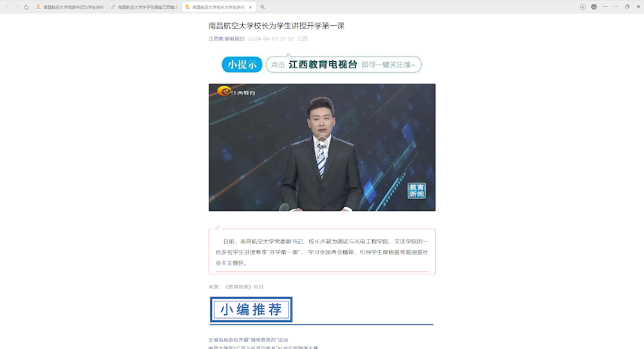The width and height of the screenshot is (644, 349).
Task: Open the three-dot more menu
Action: point(605,6)
